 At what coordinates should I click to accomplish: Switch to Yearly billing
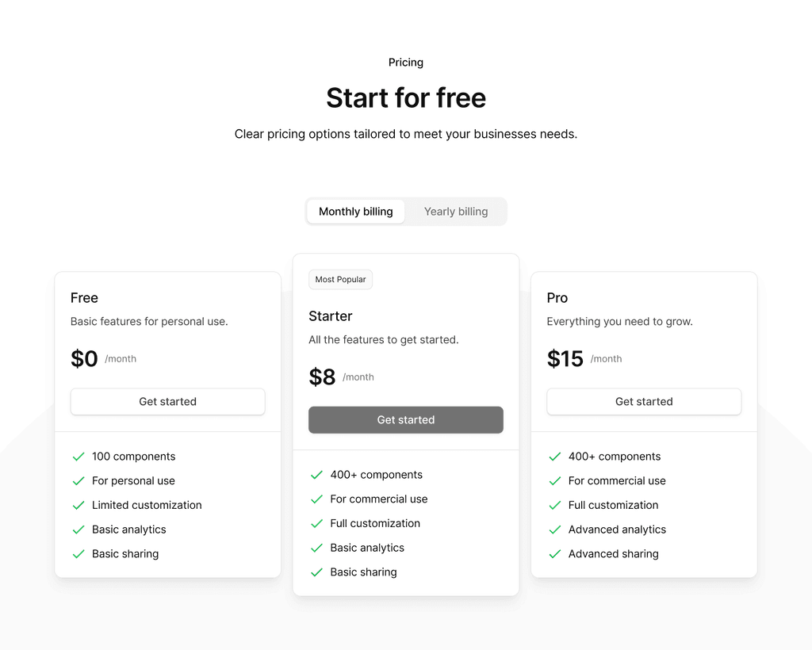point(456,211)
